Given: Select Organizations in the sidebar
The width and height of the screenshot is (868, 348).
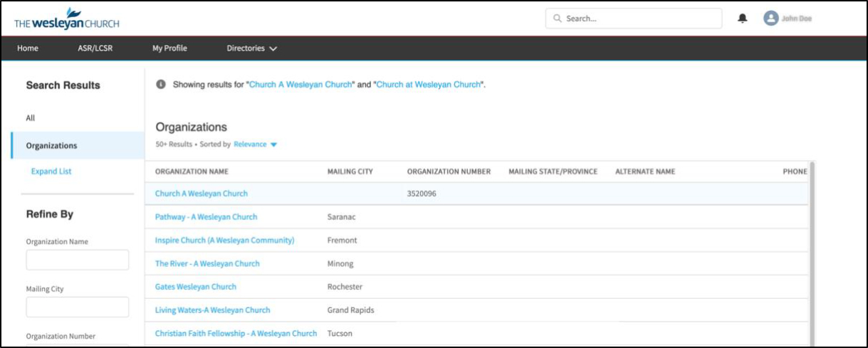Looking at the screenshot, I should tap(78, 145).
